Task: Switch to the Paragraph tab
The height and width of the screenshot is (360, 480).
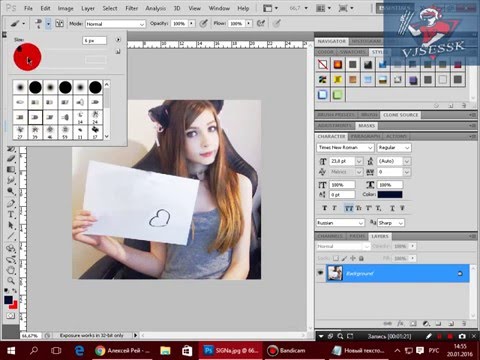Action: click(x=366, y=136)
